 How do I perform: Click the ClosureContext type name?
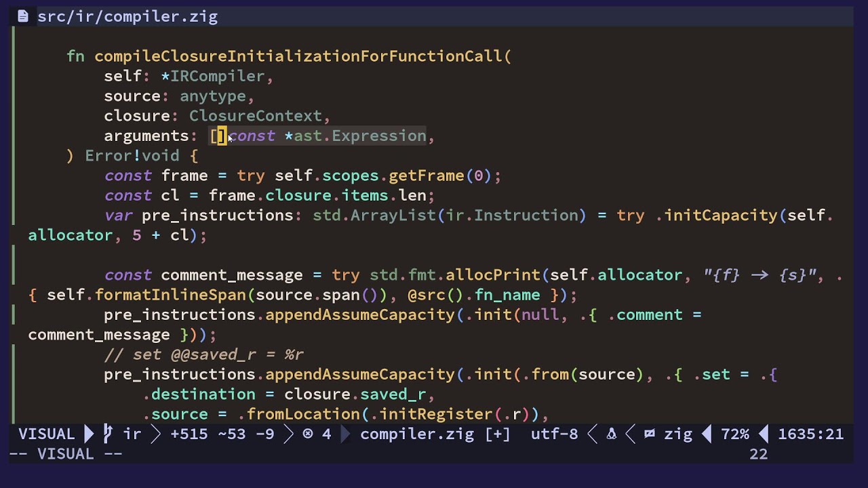click(255, 116)
